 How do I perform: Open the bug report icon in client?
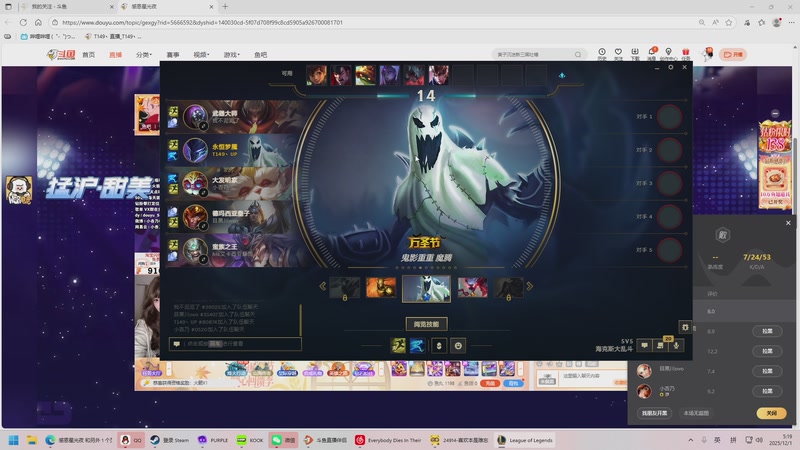(x=685, y=327)
